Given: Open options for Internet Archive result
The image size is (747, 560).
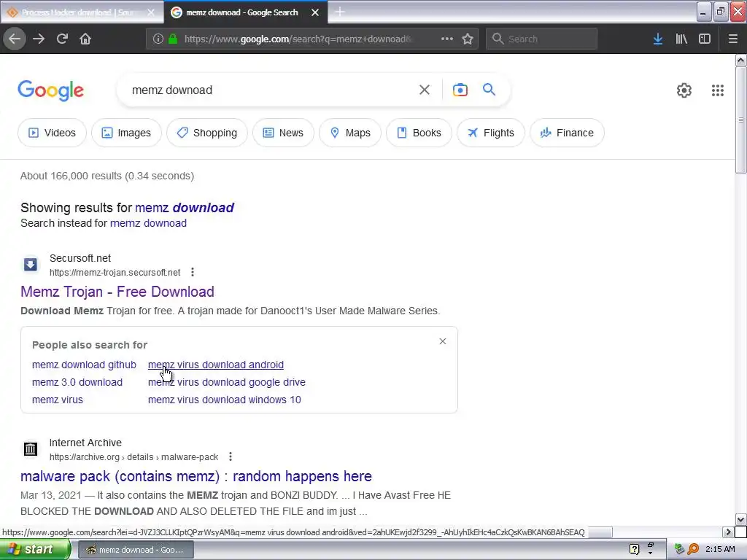Looking at the screenshot, I should click(x=230, y=456).
